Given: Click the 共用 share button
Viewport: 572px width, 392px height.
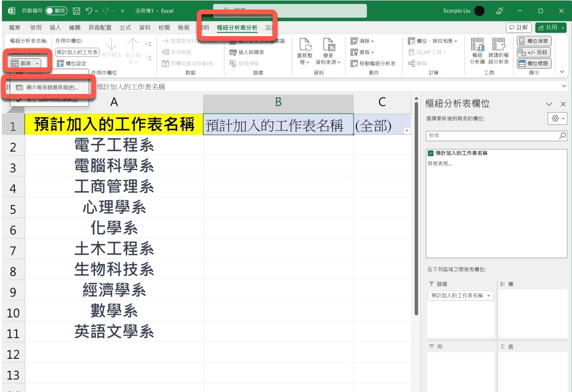Looking at the screenshot, I should coord(551,28).
